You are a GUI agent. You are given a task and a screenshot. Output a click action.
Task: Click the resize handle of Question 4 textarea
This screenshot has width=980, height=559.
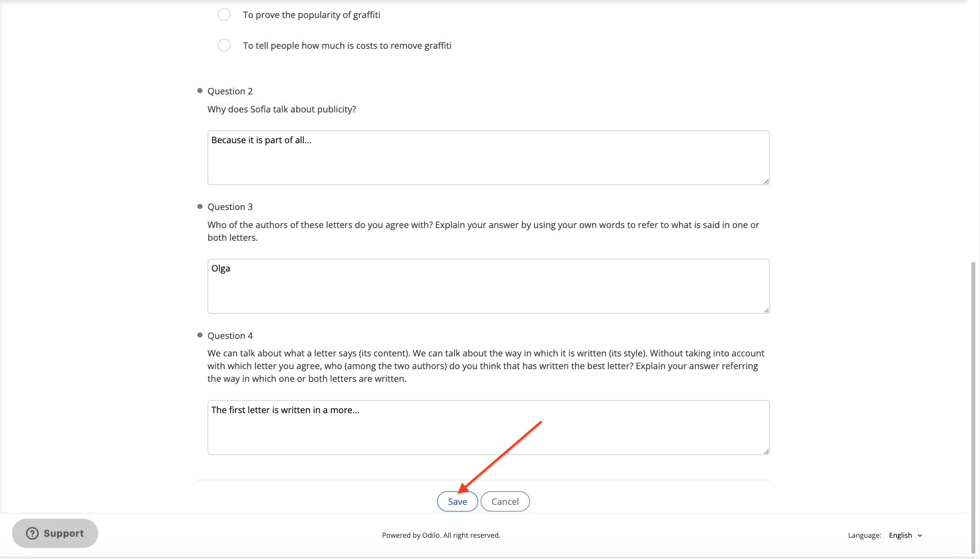pyautogui.click(x=766, y=451)
